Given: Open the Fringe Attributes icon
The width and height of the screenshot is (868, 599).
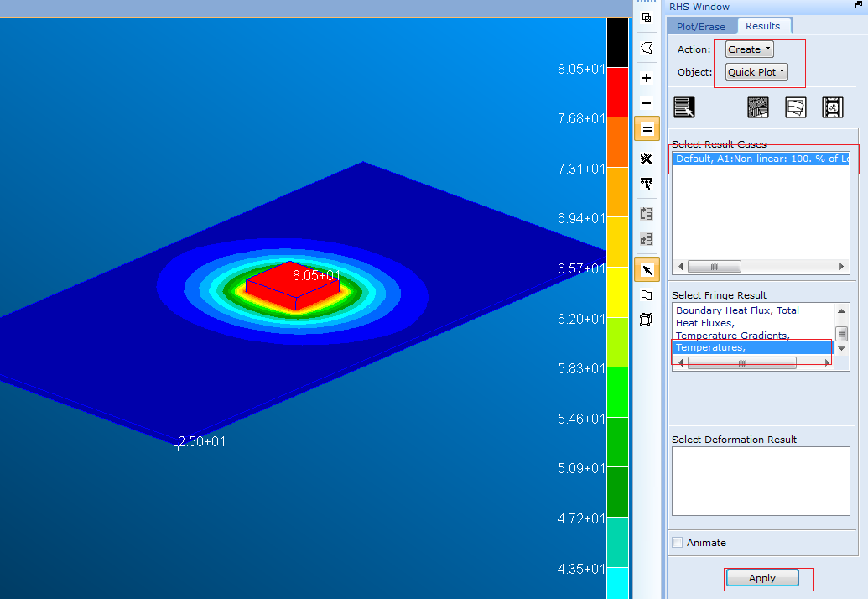Looking at the screenshot, I should (757, 107).
